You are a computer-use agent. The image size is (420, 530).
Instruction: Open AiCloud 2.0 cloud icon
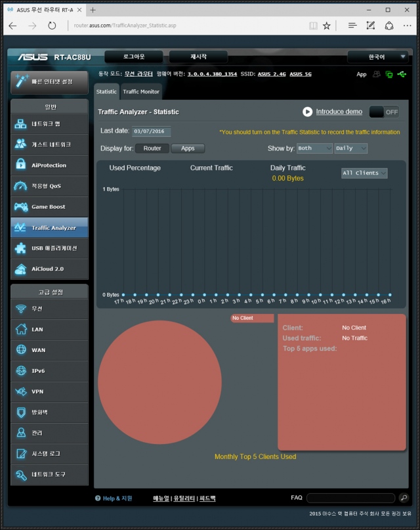(20, 269)
